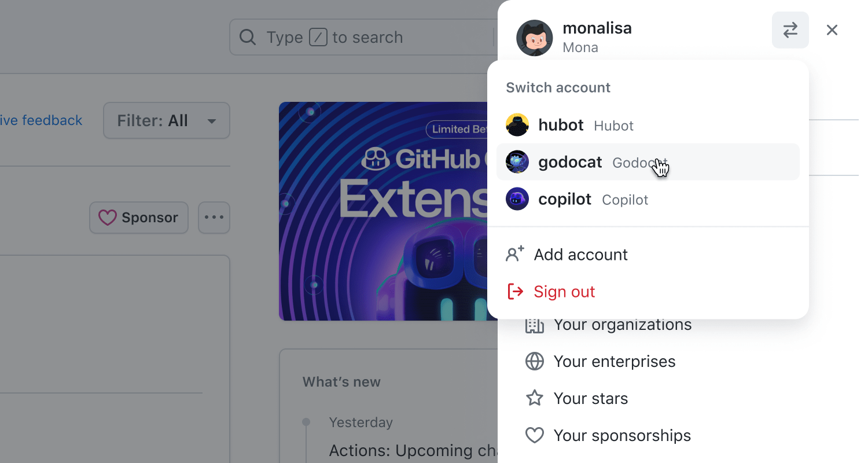Click the organizations building icon

(x=535, y=325)
